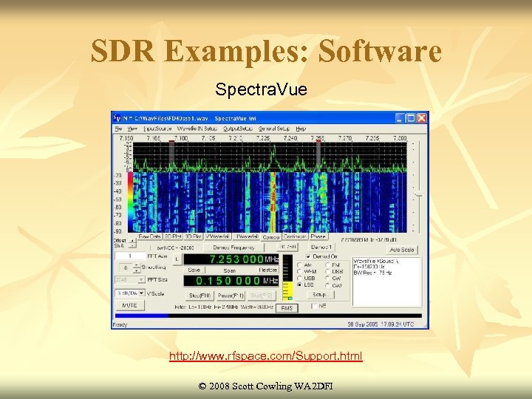
Task: Select the CW demodulation mode
Action: (328, 279)
